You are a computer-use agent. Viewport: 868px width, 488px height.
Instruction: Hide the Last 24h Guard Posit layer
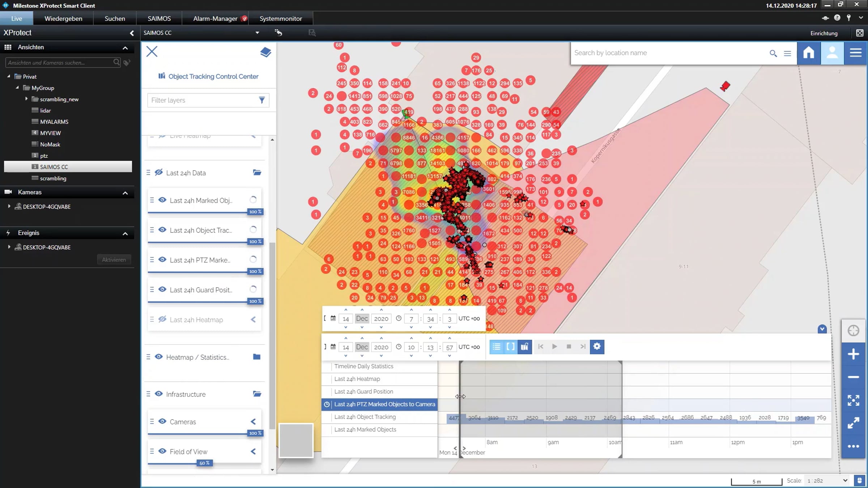coord(162,290)
